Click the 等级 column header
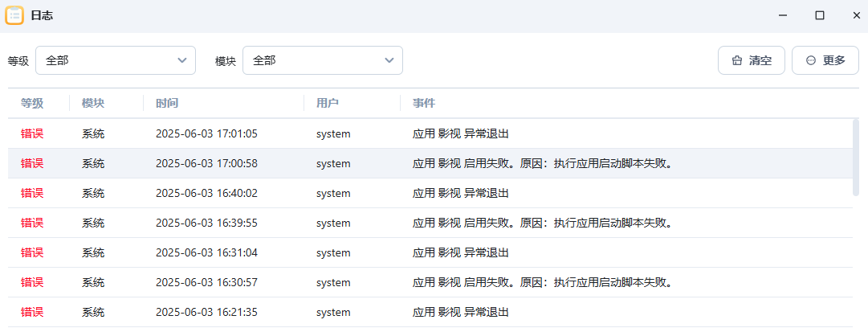 [x=32, y=103]
